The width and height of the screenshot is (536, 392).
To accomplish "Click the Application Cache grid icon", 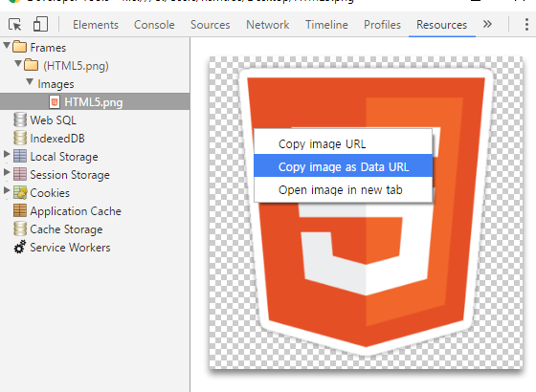I will pyautogui.click(x=20, y=210).
